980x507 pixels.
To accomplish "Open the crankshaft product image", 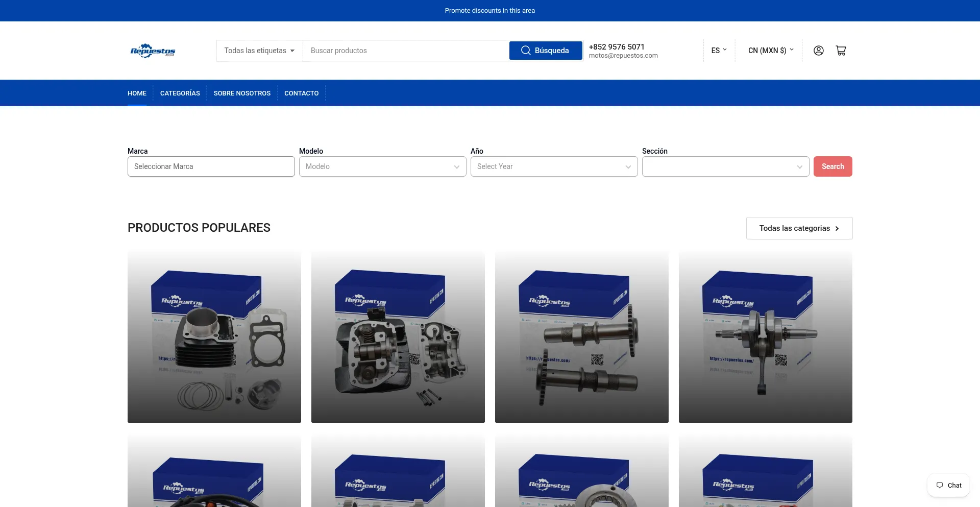I will (766, 336).
